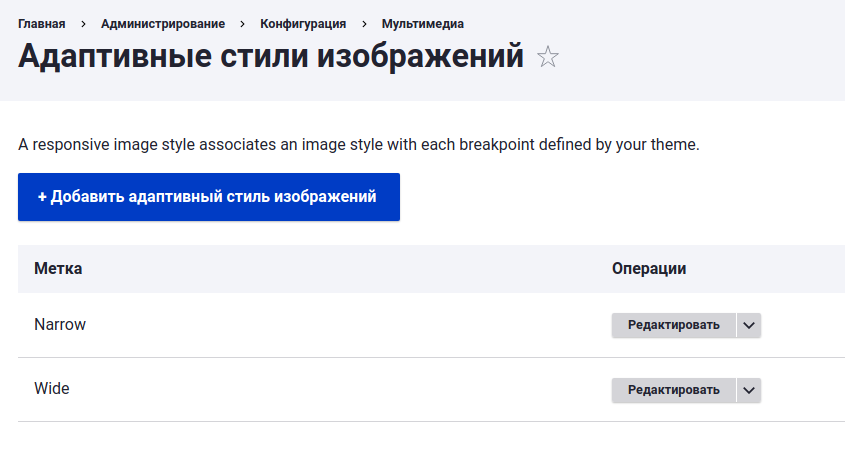Click the Метка column header
Image resolution: width=845 pixels, height=462 pixels.
58,268
